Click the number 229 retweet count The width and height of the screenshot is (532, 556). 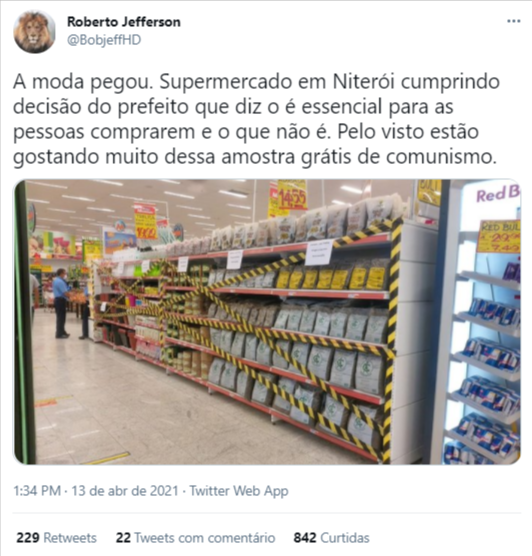click(28, 538)
